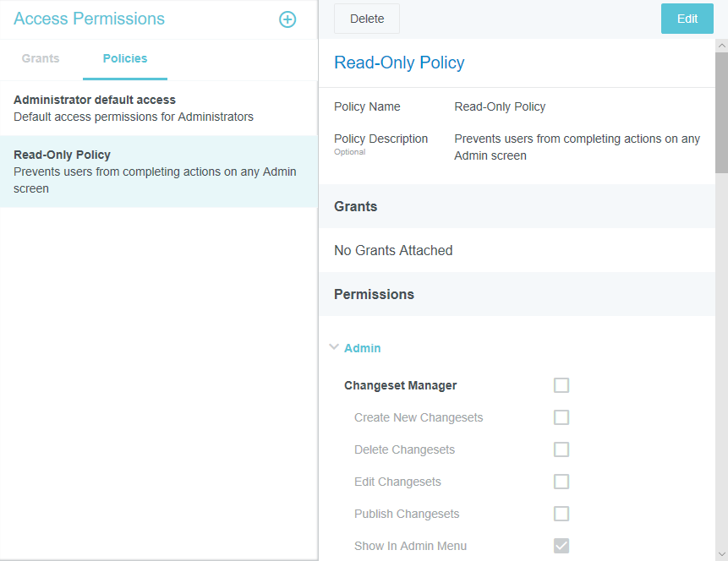Click the Read-Only Policy heading

(399, 63)
